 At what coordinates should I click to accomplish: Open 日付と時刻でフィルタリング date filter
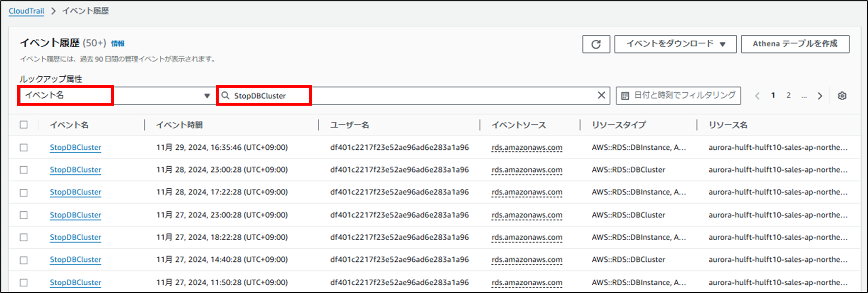tap(678, 95)
